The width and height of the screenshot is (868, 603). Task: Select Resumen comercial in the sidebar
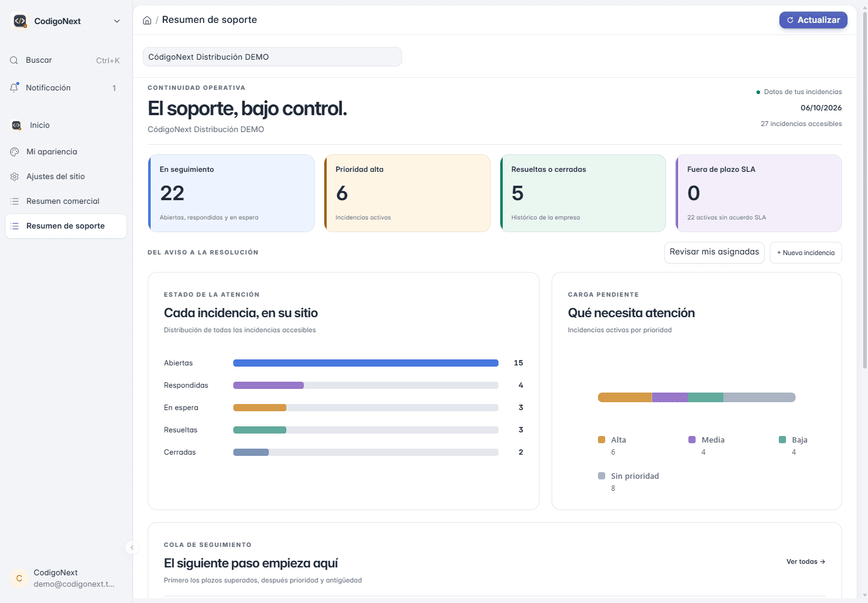(66, 201)
